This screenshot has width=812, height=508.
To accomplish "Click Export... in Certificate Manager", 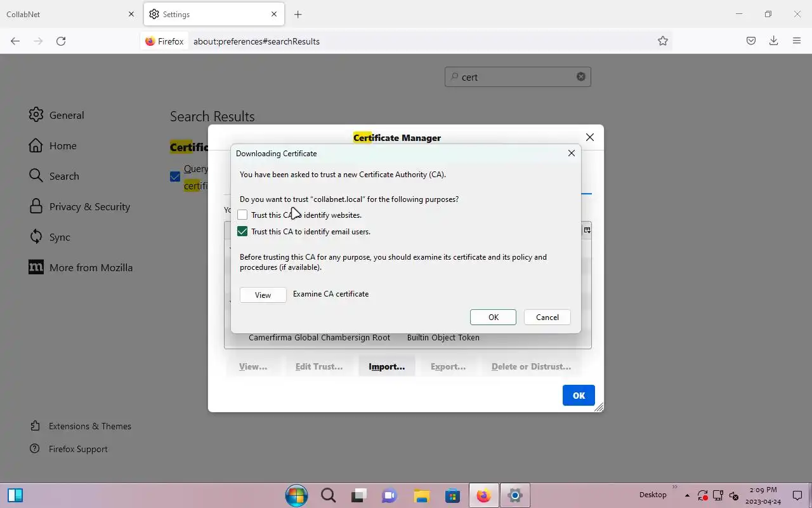I will pyautogui.click(x=448, y=366).
